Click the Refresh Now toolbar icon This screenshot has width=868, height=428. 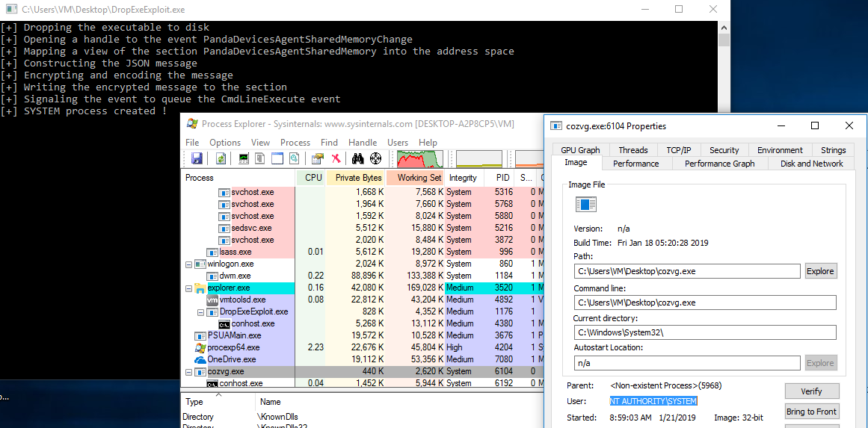[221, 158]
